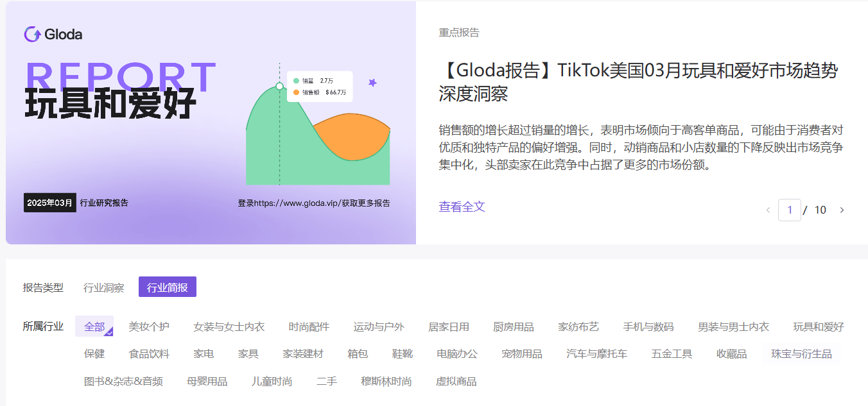Switch to 行业洞察 report type
868x406 pixels.
(104, 287)
